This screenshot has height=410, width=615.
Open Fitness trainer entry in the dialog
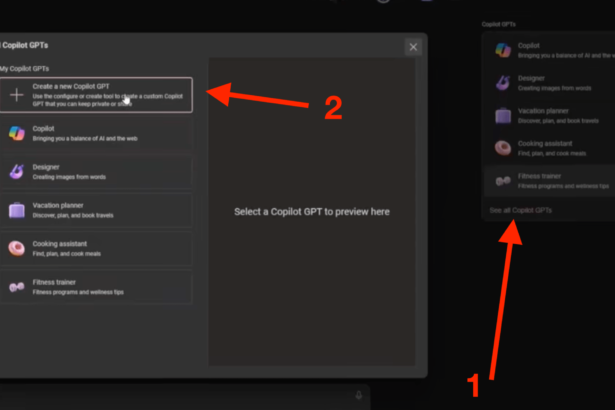click(x=96, y=287)
